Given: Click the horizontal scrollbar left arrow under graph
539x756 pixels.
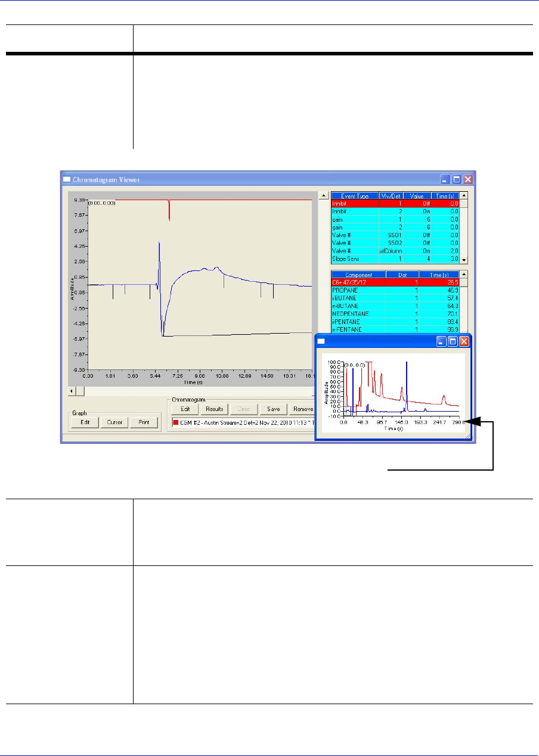Looking at the screenshot, I should (x=72, y=391).
